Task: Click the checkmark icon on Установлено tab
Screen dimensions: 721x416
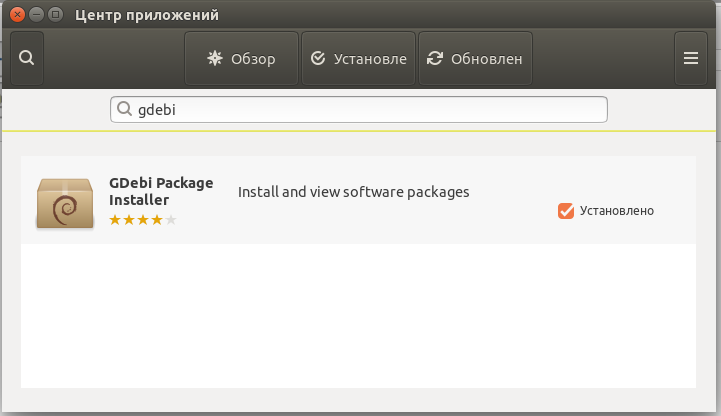Action: pyautogui.click(x=318, y=59)
